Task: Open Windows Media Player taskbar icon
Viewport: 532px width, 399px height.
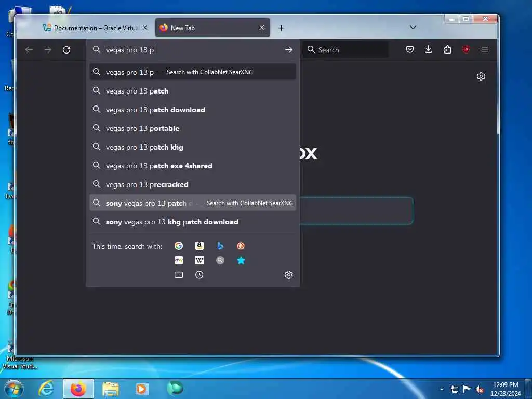Action: coord(142,389)
